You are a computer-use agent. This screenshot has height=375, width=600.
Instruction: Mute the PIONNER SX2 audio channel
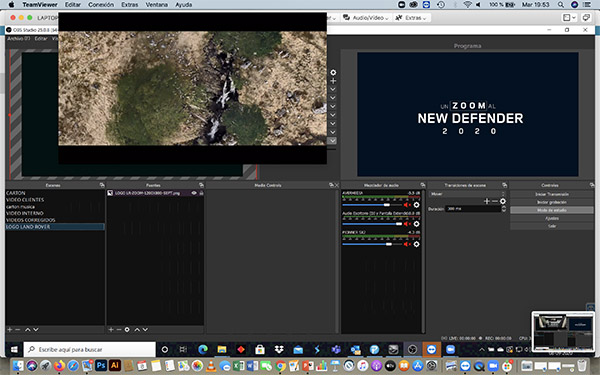(x=407, y=244)
